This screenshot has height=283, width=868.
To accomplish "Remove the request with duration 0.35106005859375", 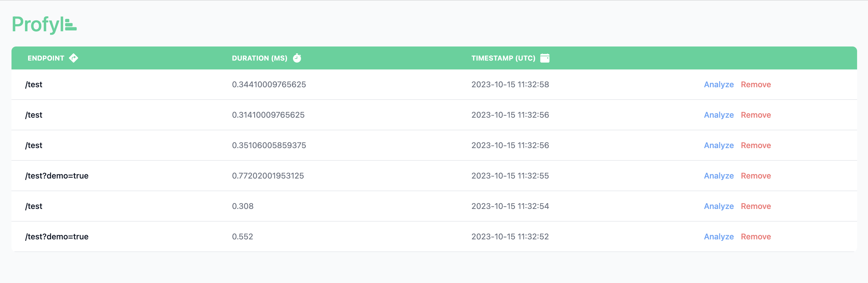I will click(755, 145).
